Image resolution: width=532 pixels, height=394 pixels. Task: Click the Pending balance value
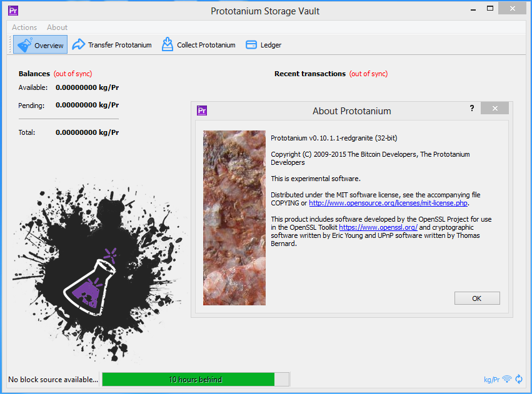87,105
